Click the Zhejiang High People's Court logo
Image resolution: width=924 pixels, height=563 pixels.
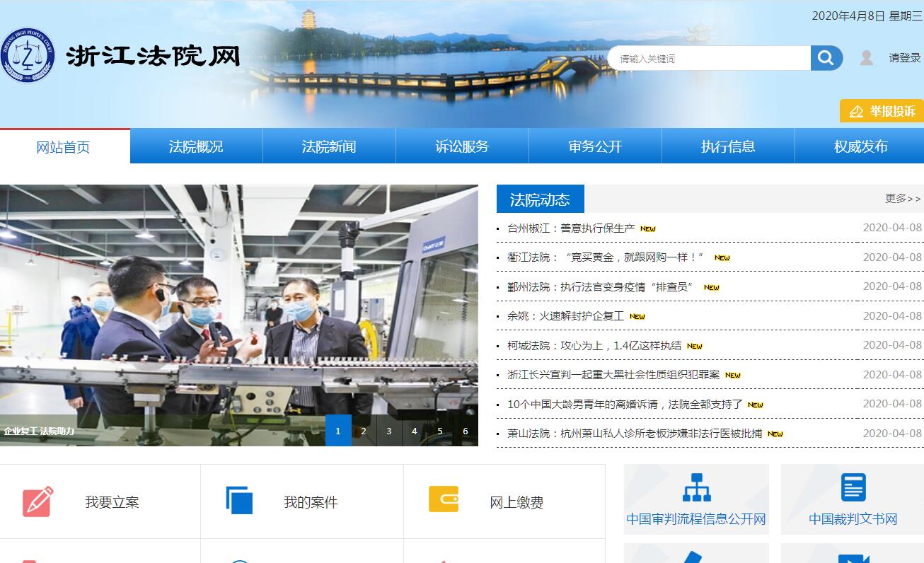[x=28, y=56]
